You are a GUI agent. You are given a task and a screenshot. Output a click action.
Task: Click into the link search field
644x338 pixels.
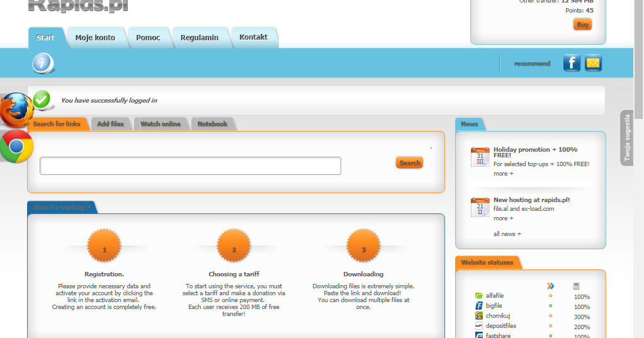[x=190, y=166]
